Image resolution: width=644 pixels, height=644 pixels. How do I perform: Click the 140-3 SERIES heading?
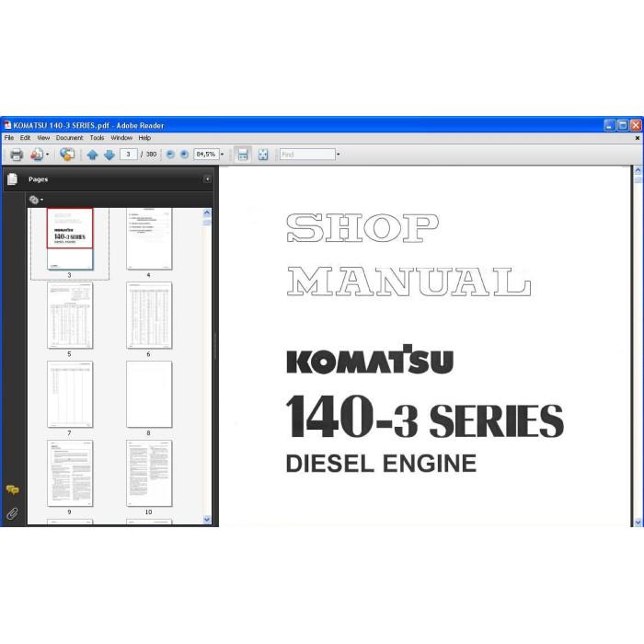(425, 417)
